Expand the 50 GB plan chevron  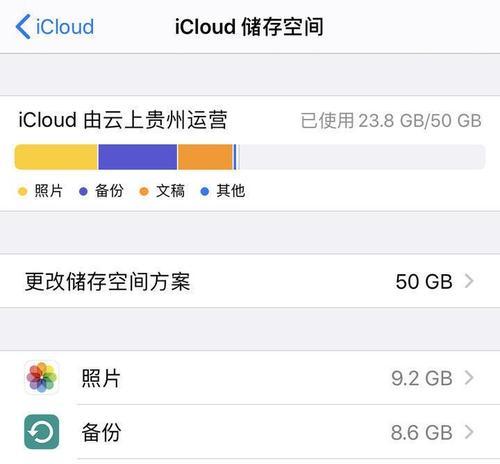pos(469,281)
